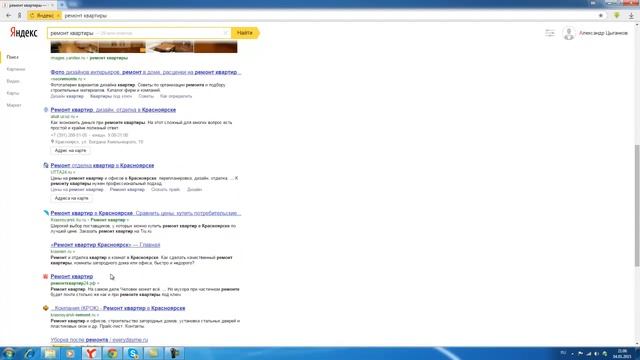Viewport: 640px width, 360px height.
Task: Bookmark this page with the star icon
Action: (600, 16)
